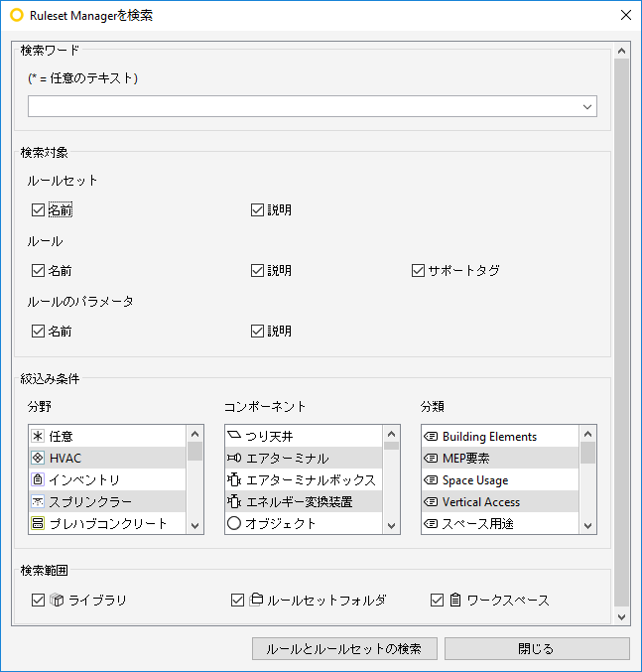642x672 pixels.
Task: Click the エアターミナルボックス component icon
Action: [234, 479]
